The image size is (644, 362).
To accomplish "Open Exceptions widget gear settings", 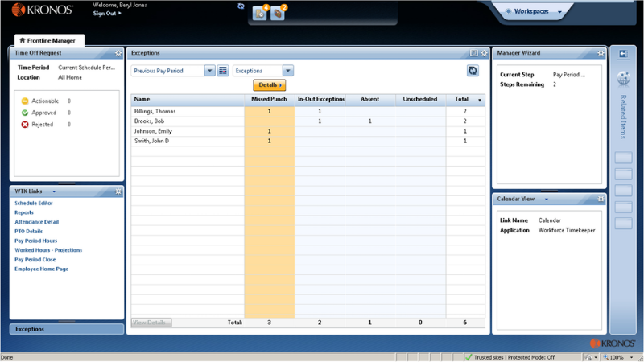I will click(x=485, y=53).
